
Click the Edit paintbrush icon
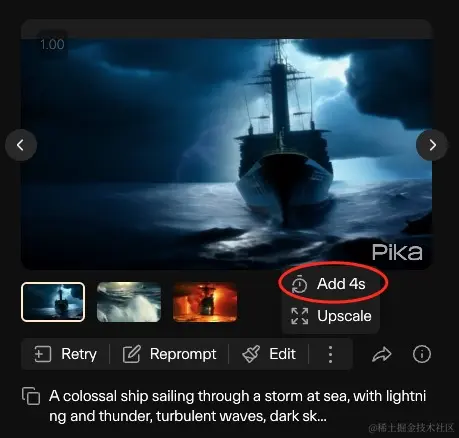(x=251, y=354)
